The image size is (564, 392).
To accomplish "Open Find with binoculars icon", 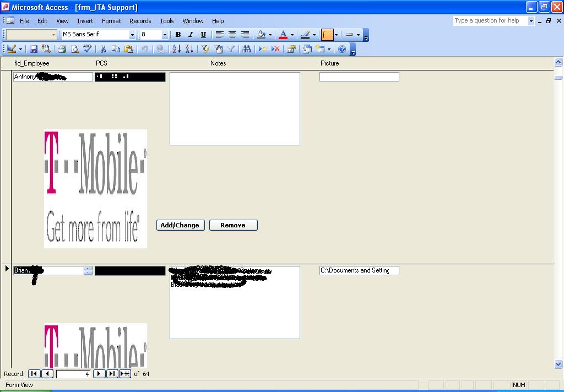I will pos(246,49).
